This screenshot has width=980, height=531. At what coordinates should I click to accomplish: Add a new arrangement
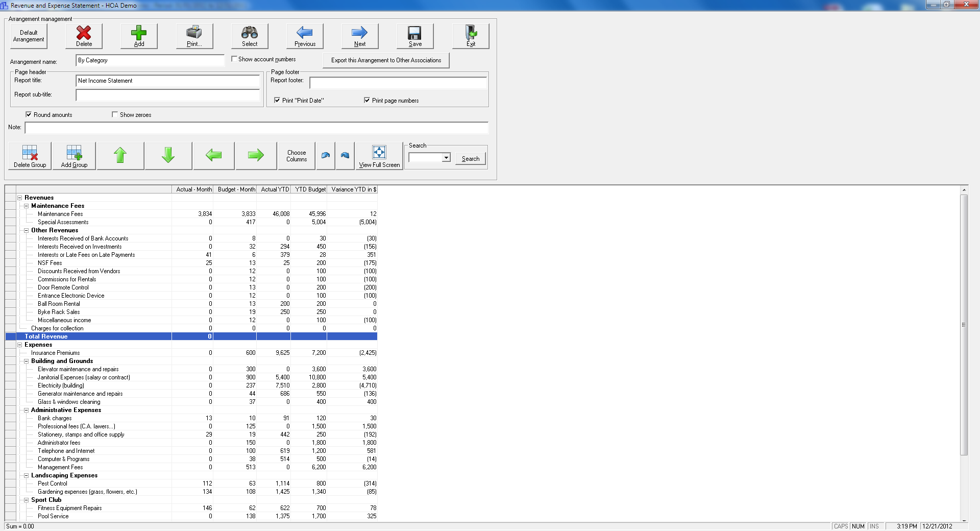click(x=138, y=36)
